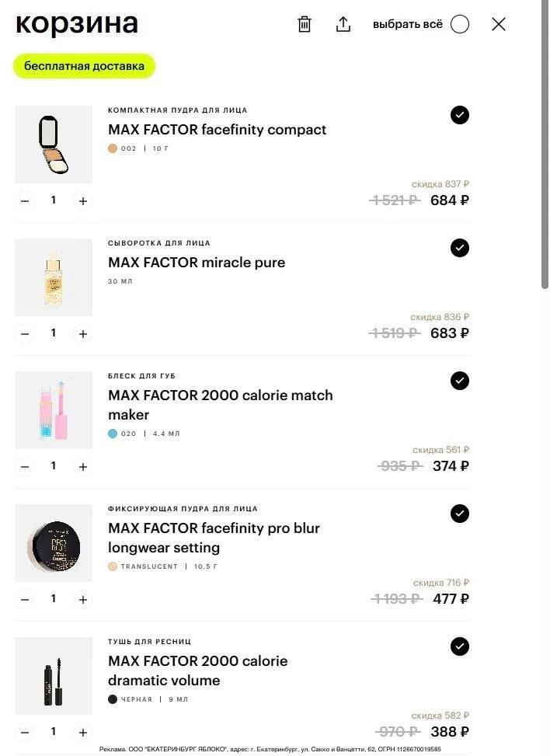Click the 'бесплатная доставка' green badge

coord(84,66)
